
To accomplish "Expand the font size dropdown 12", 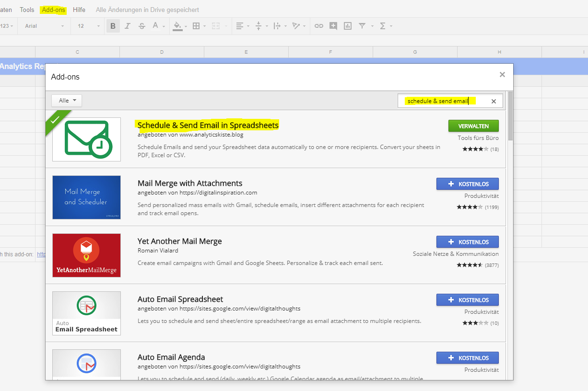I will [x=89, y=26].
